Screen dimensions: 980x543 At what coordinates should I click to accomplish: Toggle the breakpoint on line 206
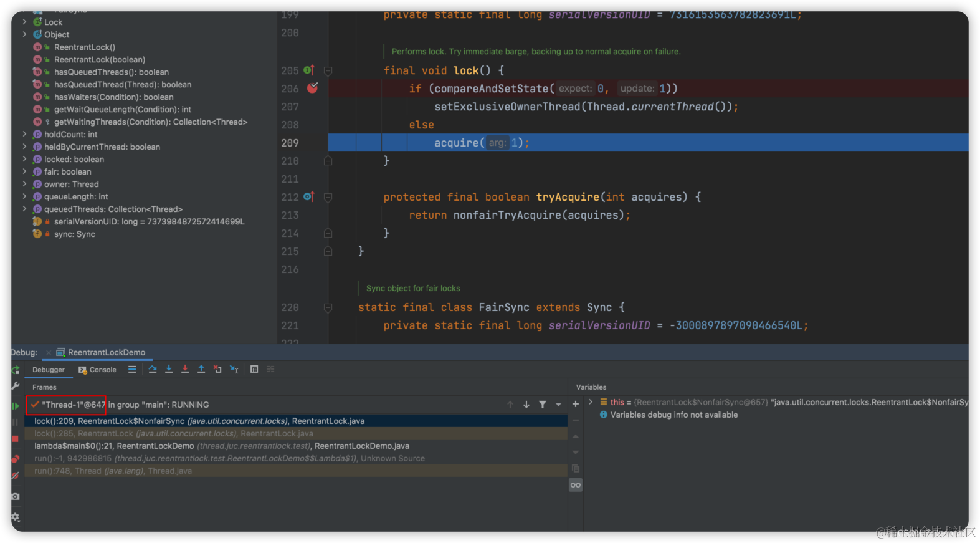313,88
